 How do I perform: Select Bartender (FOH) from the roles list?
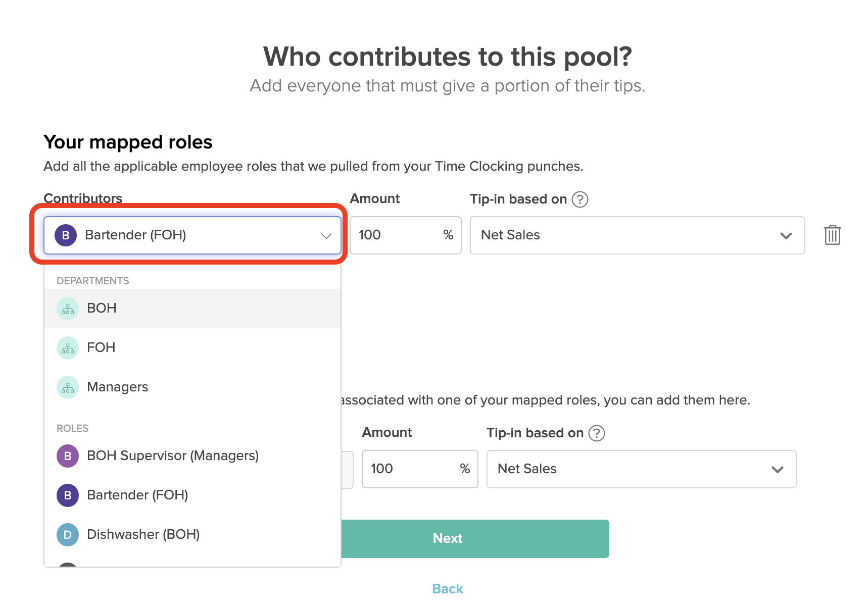click(138, 495)
